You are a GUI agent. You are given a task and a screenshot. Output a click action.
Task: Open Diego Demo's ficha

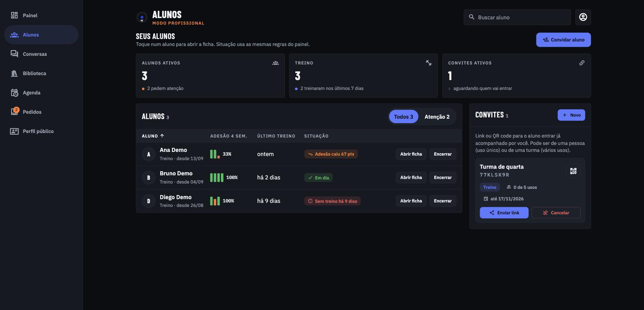pyautogui.click(x=411, y=201)
